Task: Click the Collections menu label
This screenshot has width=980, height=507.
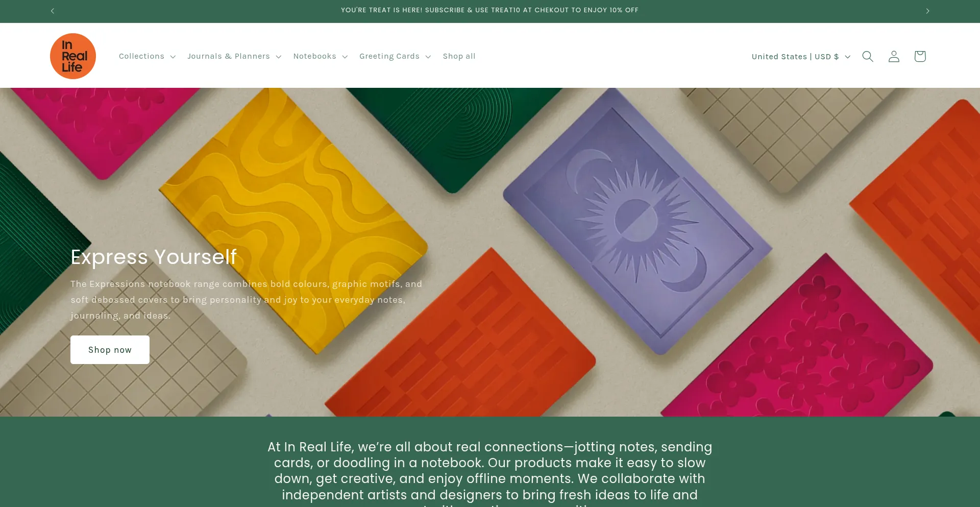Action: coord(141,56)
